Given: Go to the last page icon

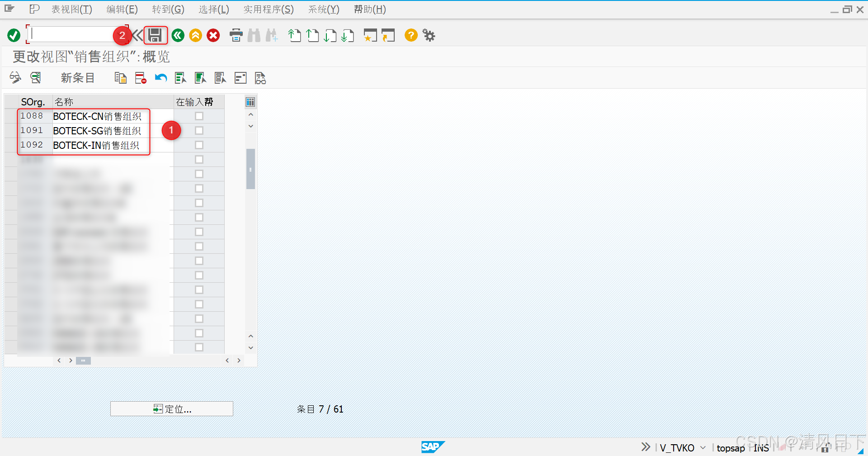Looking at the screenshot, I should (x=348, y=35).
